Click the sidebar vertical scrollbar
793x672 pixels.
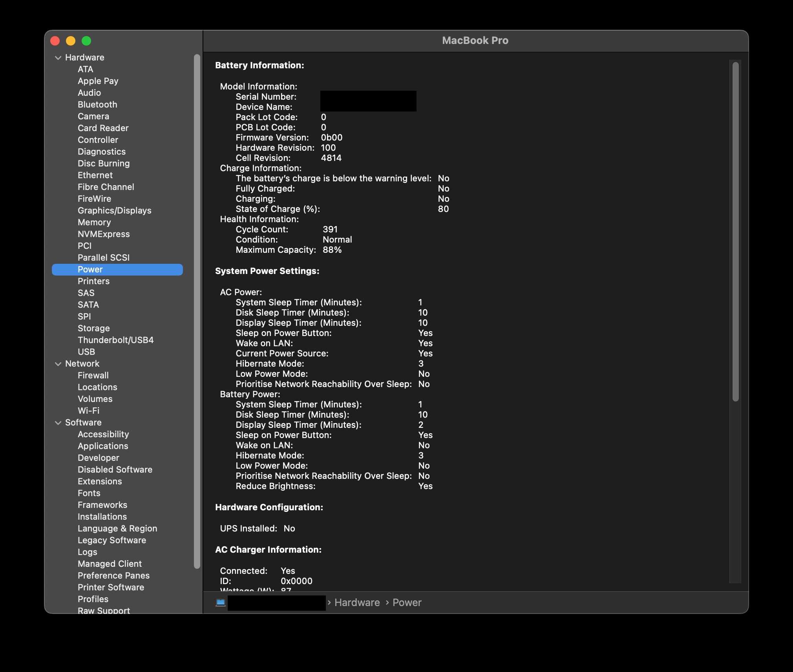click(x=197, y=311)
